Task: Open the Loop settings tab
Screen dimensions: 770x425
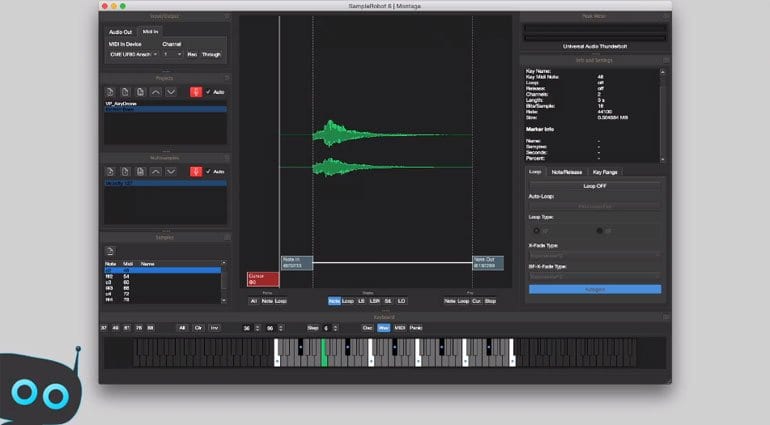Action: click(535, 171)
